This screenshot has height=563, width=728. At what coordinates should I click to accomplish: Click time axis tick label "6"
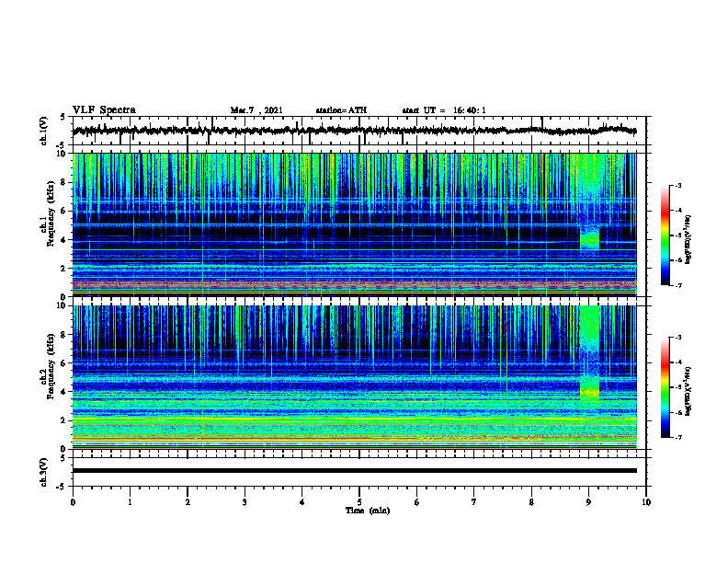click(x=417, y=502)
